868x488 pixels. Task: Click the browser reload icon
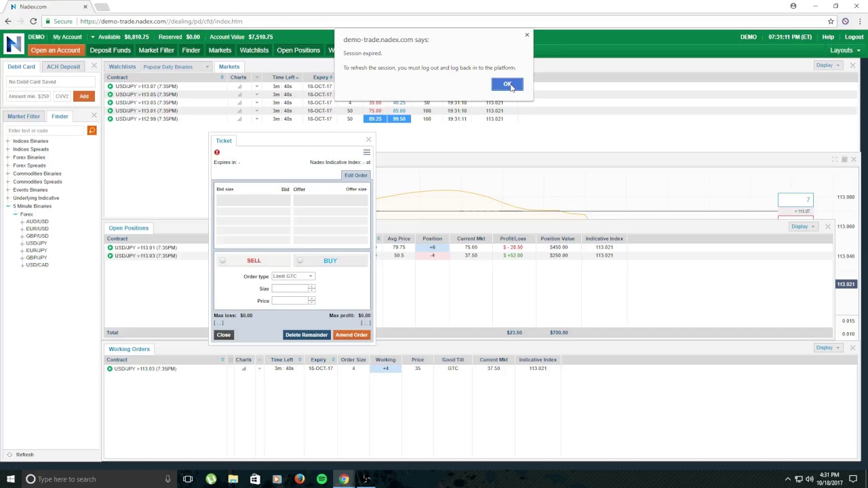(x=33, y=21)
